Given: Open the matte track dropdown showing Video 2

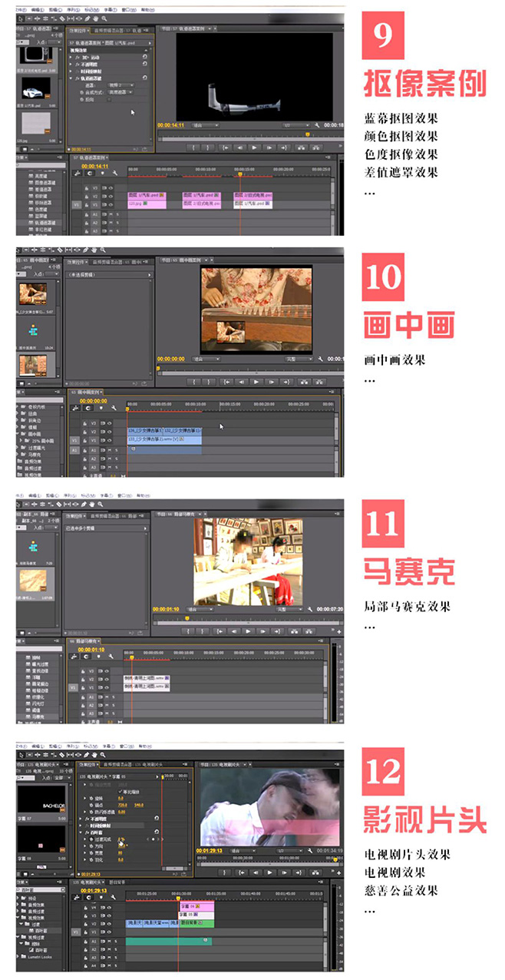Looking at the screenshot, I should 122,85.
